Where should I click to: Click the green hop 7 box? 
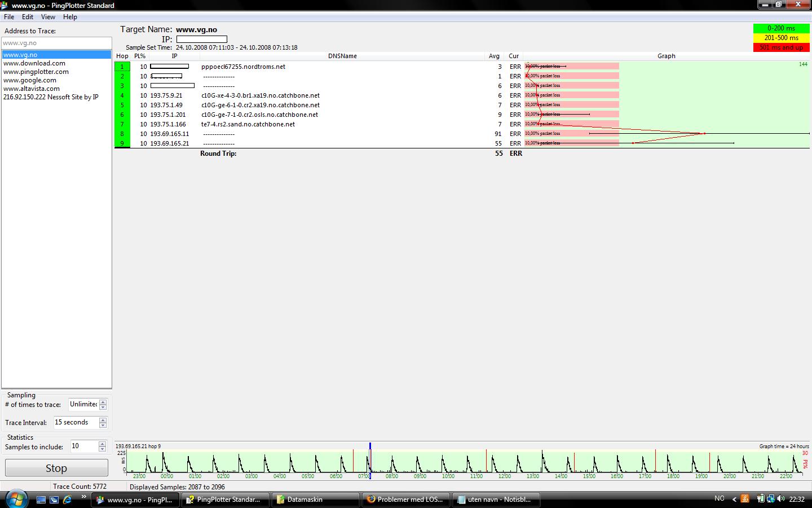point(122,124)
